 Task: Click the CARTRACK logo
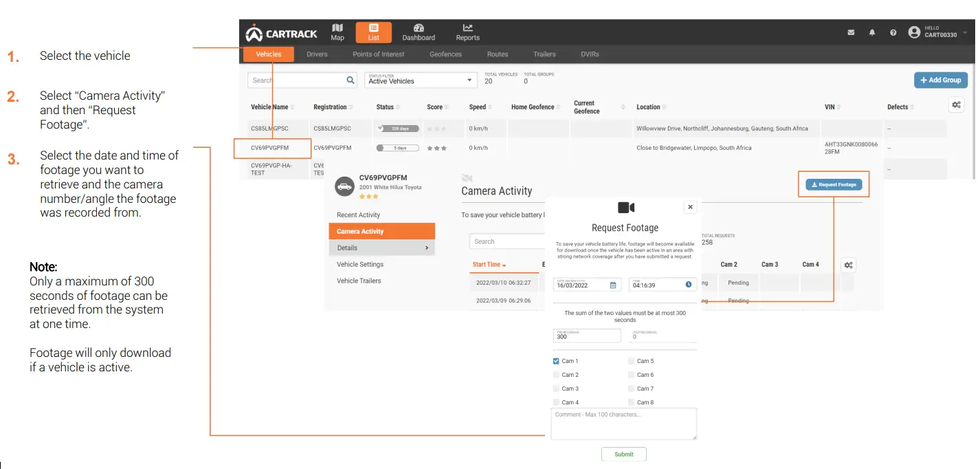[x=282, y=33]
